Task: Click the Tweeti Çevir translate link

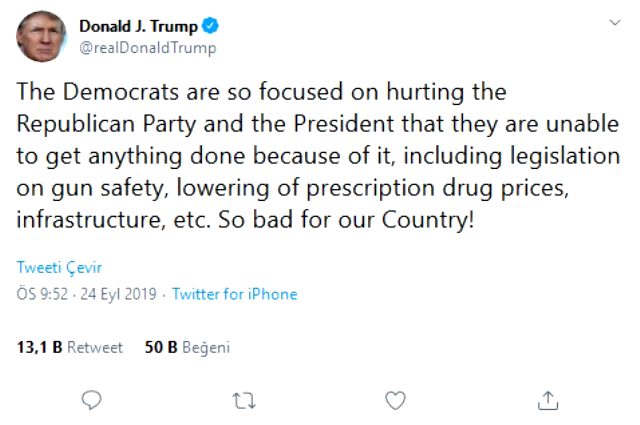Action: coord(59,267)
